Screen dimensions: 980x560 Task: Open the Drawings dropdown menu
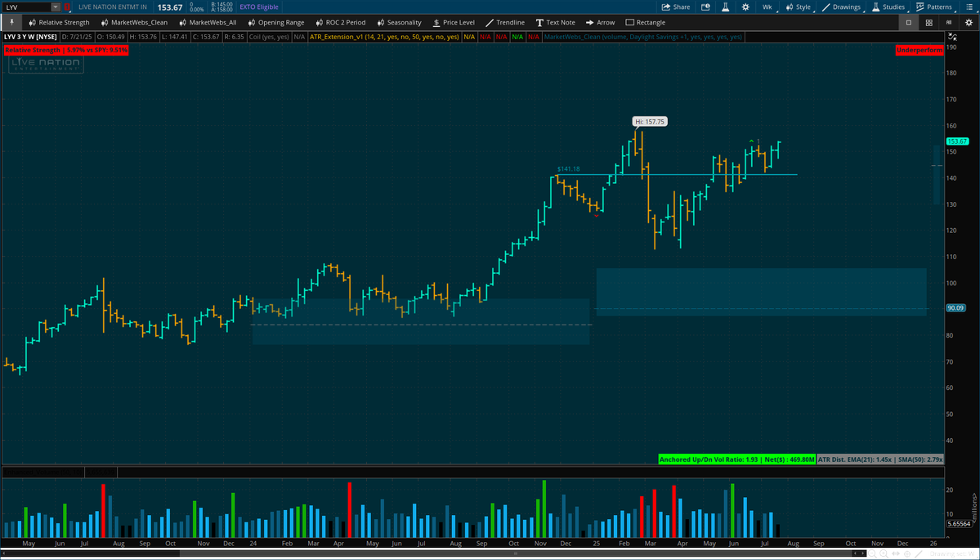pos(843,7)
